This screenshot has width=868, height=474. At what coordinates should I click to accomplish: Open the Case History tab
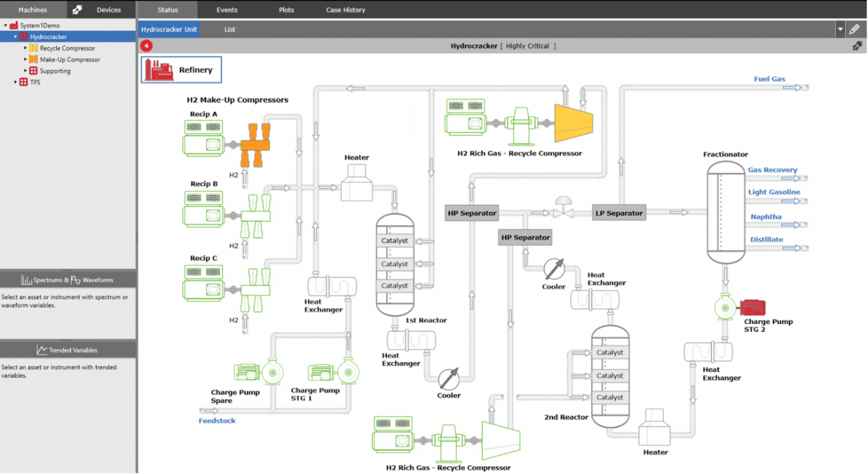tap(345, 10)
